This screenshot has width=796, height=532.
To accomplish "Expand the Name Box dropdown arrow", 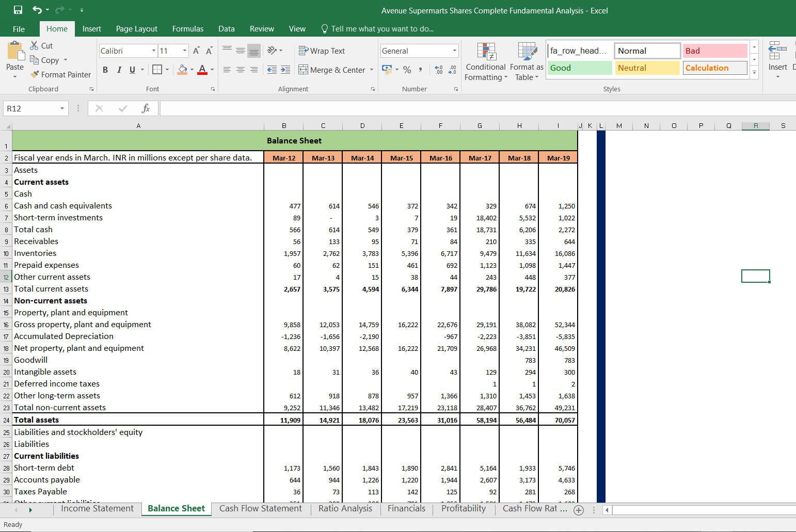I will click(x=62, y=108).
